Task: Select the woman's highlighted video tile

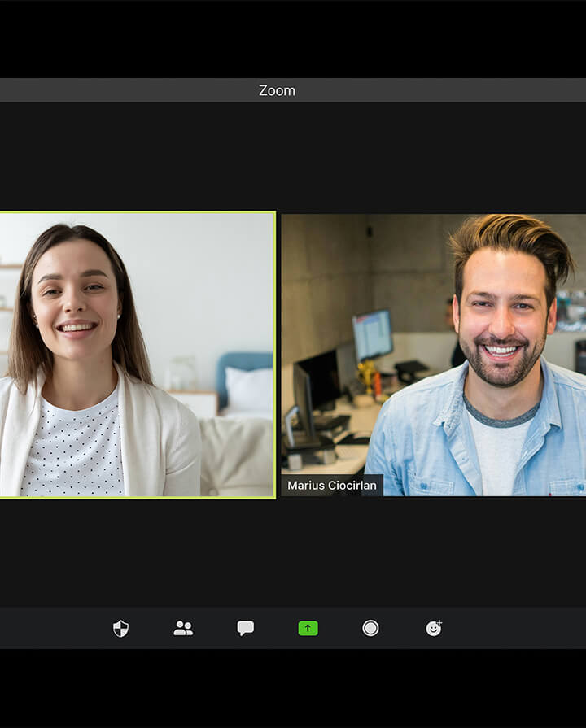Action: 138,355
